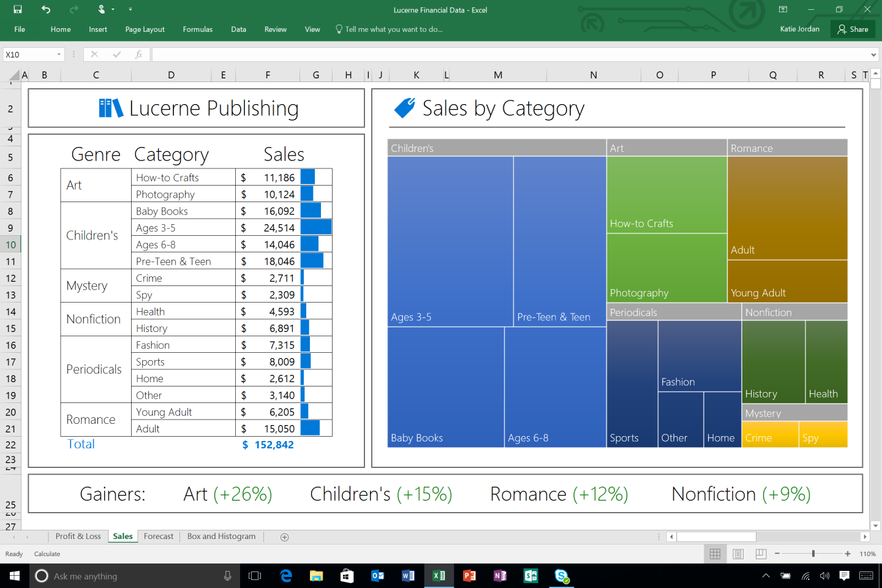Image resolution: width=882 pixels, height=588 pixels.
Task: Click the Redo arrow icon
Action: coord(73,9)
